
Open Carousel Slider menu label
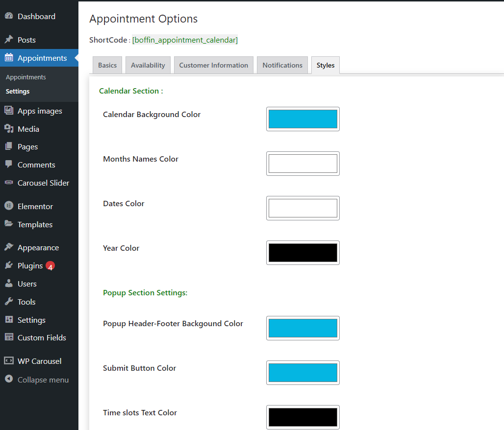(x=44, y=183)
